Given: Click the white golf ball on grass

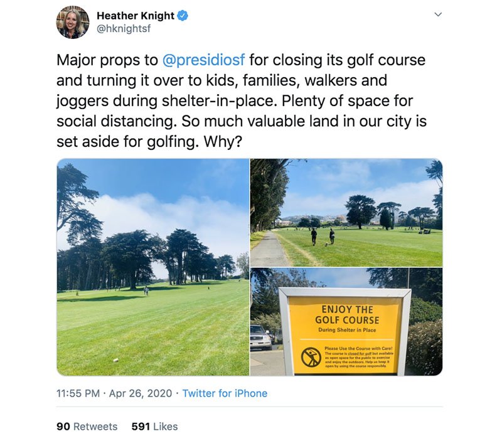Looking at the screenshot, I should [x=115, y=360].
